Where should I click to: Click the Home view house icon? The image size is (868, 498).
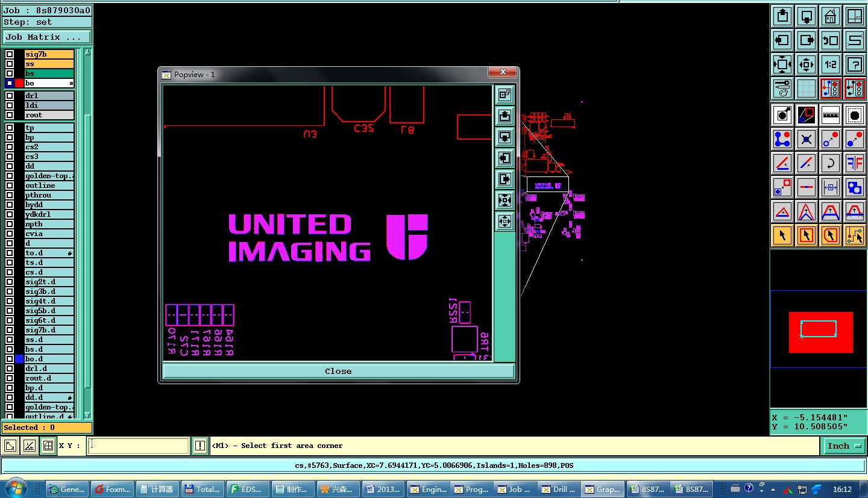pyautogui.click(x=831, y=16)
